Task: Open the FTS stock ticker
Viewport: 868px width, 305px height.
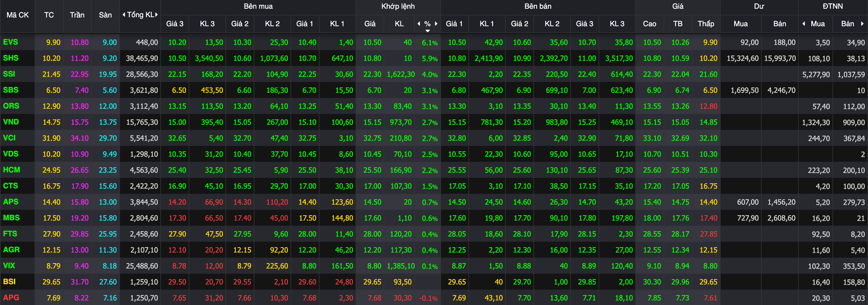Action: tap(10, 234)
